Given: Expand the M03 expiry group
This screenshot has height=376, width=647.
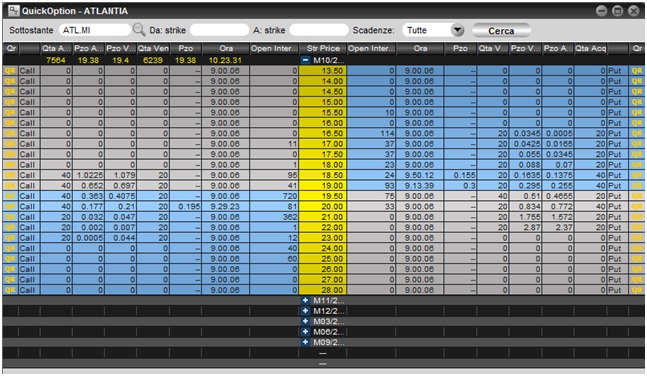Looking at the screenshot, I should 305,322.
